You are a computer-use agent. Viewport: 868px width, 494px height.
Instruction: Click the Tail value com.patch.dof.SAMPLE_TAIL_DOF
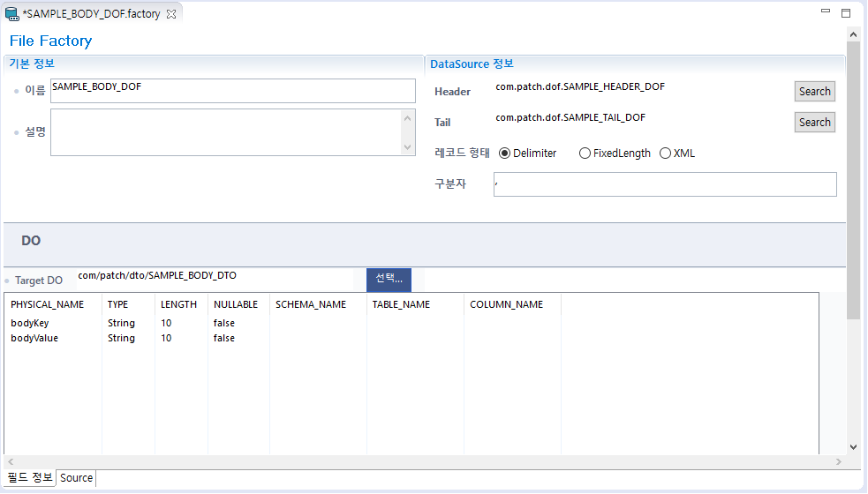click(x=570, y=118)
